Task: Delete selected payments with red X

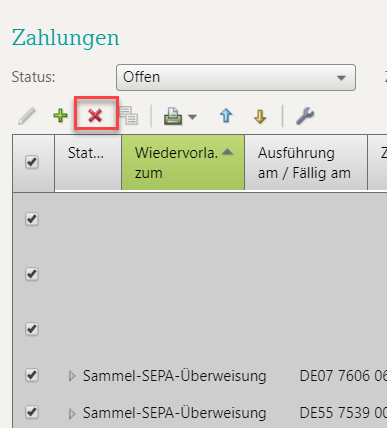Action: (95, 116)
